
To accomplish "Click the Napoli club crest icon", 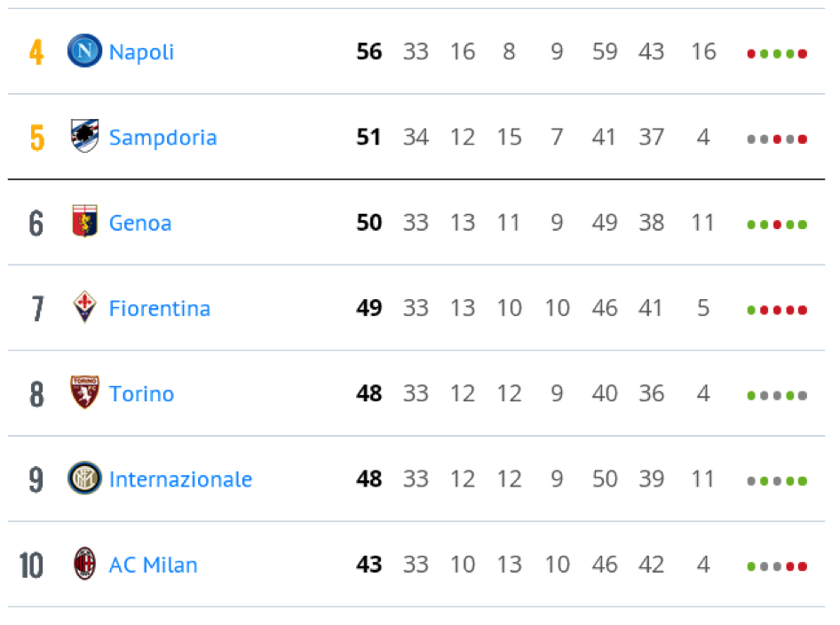I will click(84, 51).
